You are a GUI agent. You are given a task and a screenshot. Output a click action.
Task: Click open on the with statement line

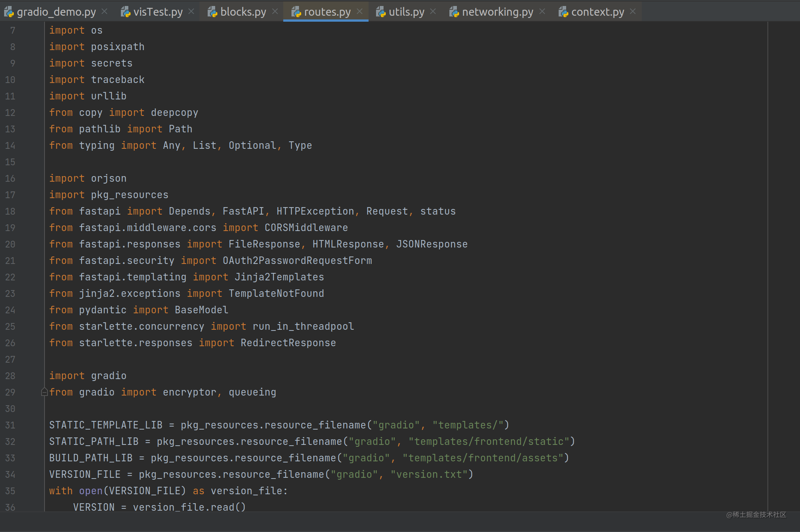pos(91,491)
